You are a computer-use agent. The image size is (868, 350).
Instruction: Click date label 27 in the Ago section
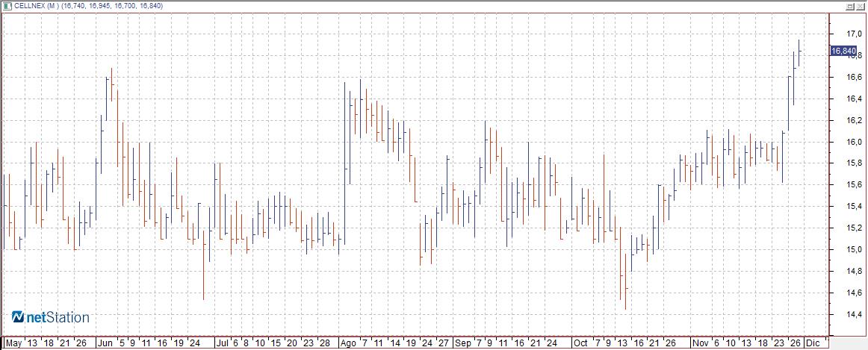pos(443,343)
